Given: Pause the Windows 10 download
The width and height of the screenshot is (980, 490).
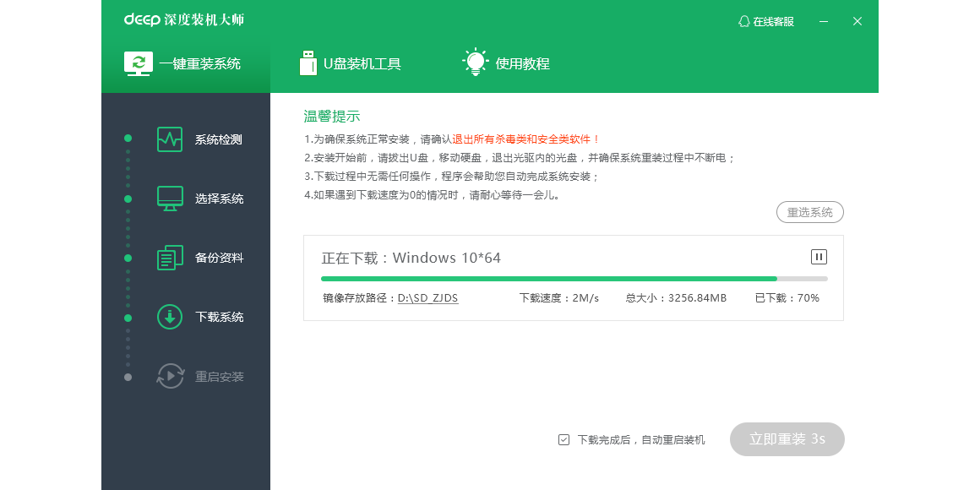Looking at the screenshot, I should click(818, 256).
